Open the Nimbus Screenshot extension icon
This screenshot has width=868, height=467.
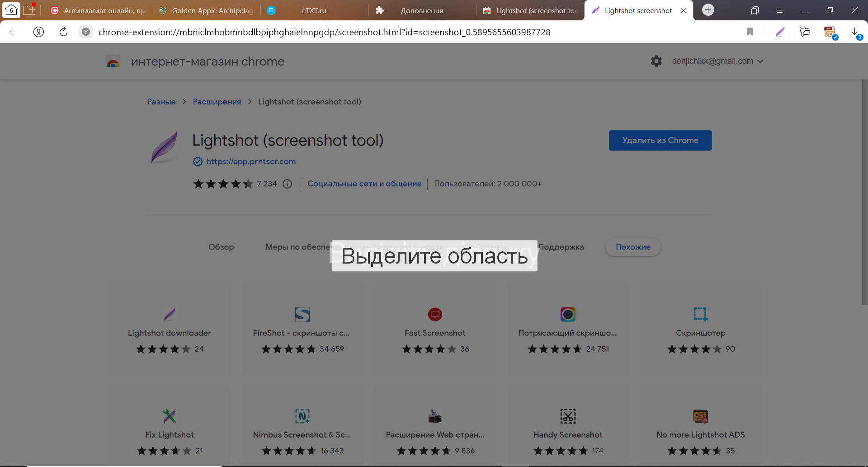pyautogui.click(x=302, y=416)
